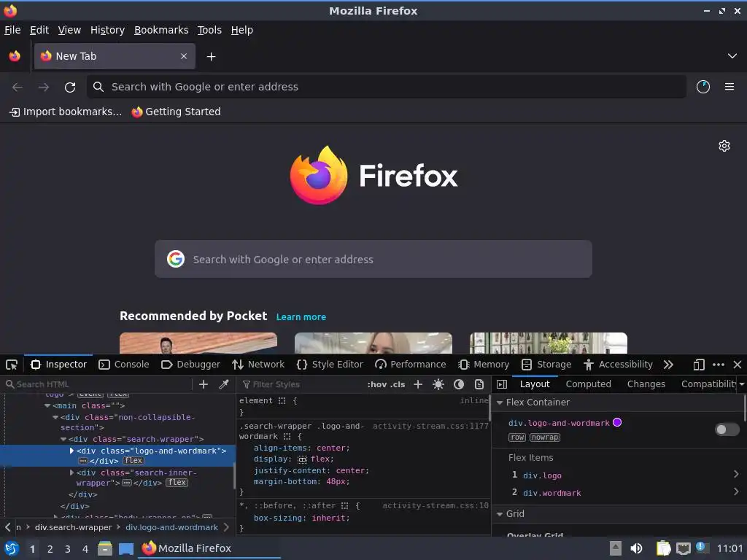Screen dimensions: 747x560
Task: Open the Memory panel
Action: (x=484, y=365)
